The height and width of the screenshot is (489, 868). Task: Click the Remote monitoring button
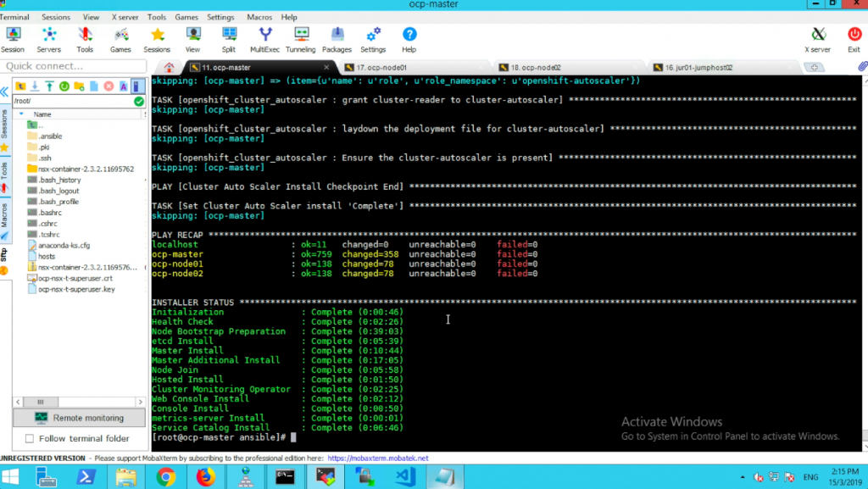click(x=79, y=418)
